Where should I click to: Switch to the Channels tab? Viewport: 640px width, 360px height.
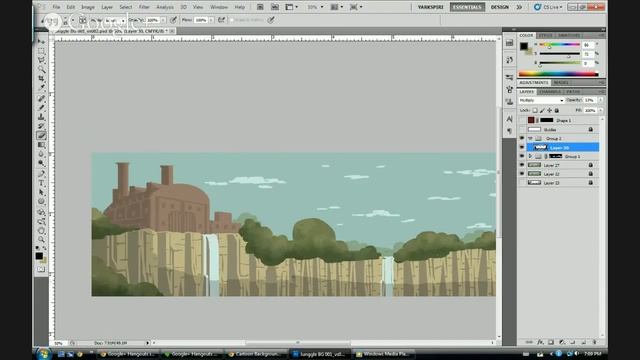[x=550, y=91]
